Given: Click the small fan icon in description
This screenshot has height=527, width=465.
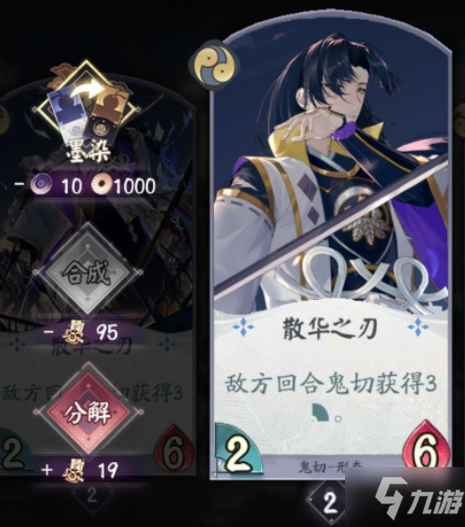Looking at the screenshot, I should 319,413.
